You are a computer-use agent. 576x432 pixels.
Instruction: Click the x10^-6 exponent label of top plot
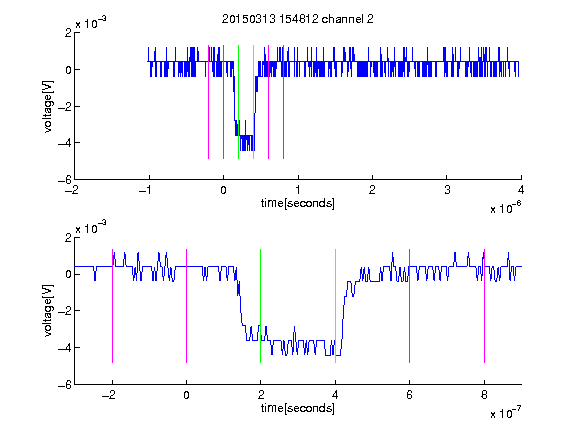(505, 208)
